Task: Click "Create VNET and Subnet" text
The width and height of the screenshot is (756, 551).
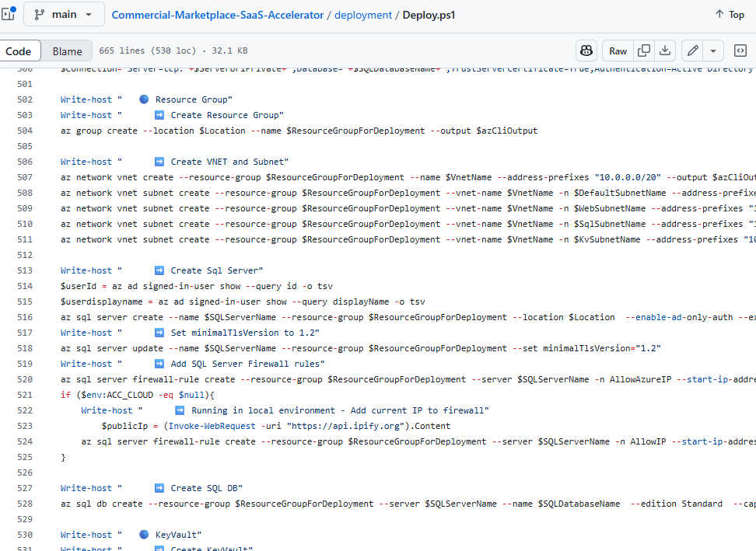Action: pos(227,162)
